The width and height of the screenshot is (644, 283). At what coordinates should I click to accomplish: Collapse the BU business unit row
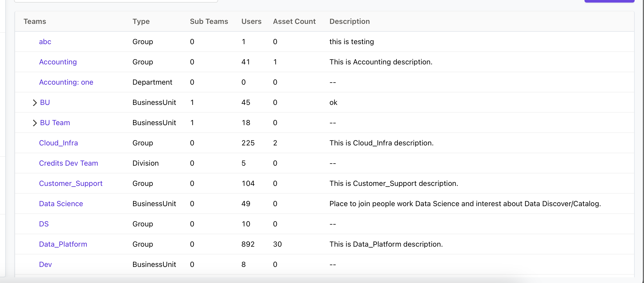(x=35, y=102)
